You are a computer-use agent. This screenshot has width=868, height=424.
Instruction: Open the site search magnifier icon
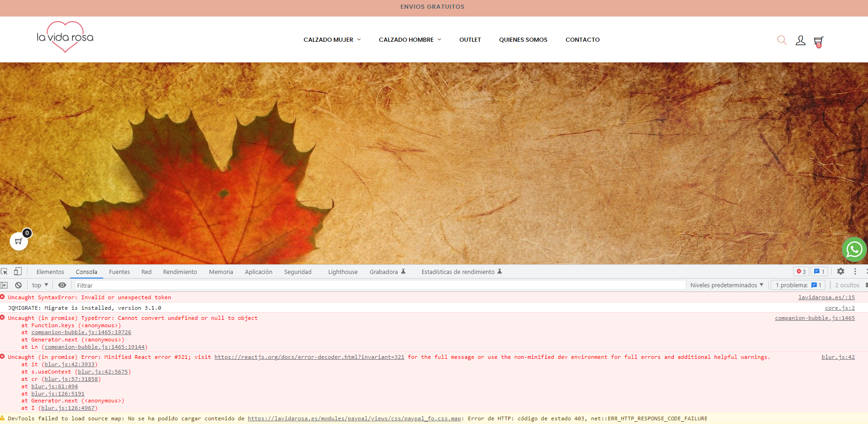(x=782, y=40)
